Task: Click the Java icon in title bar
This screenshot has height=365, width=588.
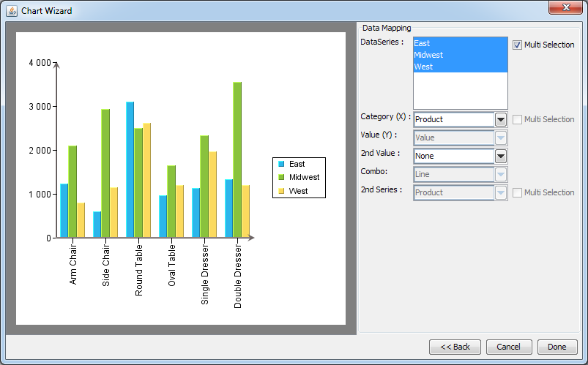Action: tap(12, 10)
